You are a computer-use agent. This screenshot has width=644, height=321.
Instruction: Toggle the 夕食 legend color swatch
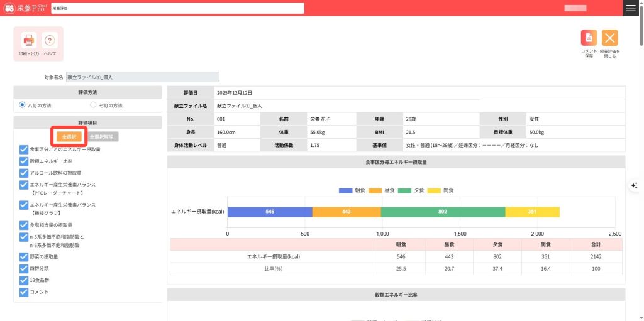404,190
